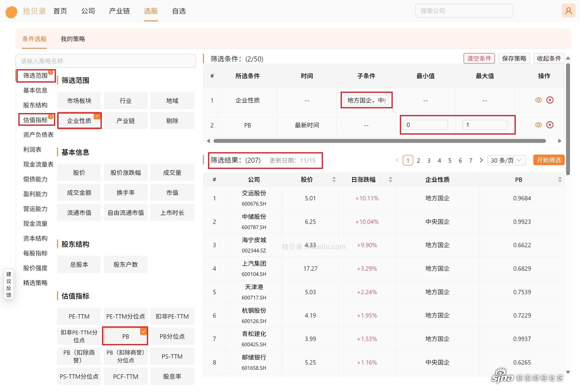Screen dimensions: 580x392
Task: Click the PB maximum value field
Action: (485, 125)
